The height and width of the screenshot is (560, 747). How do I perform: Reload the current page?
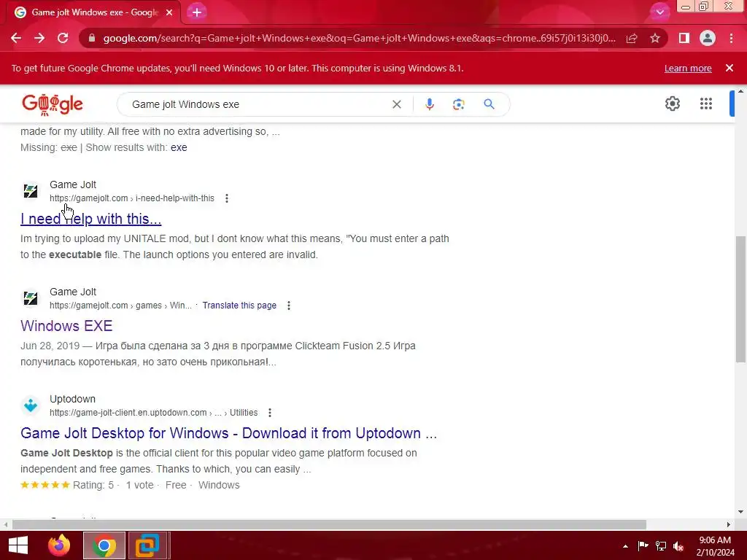[63, 38]
